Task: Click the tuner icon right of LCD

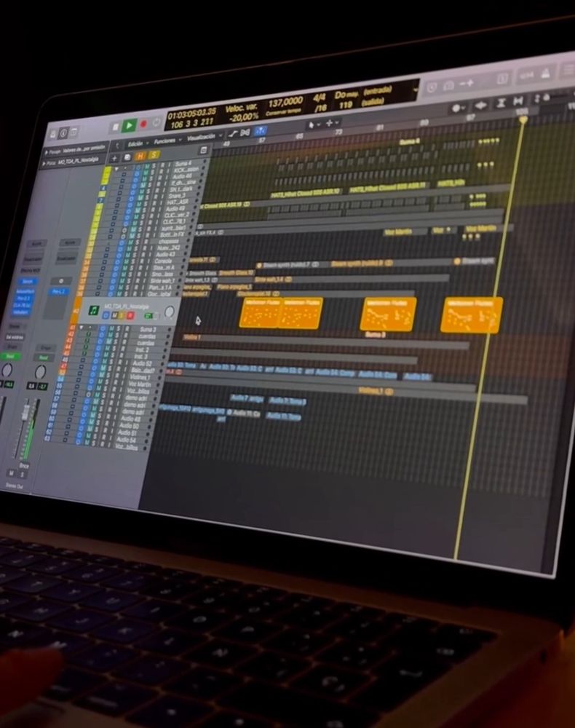Action: [432, 87]
